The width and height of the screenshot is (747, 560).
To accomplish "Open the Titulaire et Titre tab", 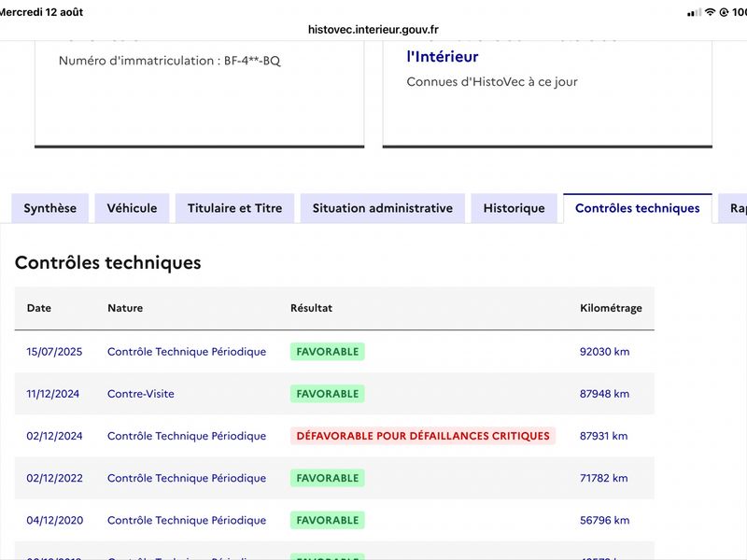I will [x=235, y=208].
